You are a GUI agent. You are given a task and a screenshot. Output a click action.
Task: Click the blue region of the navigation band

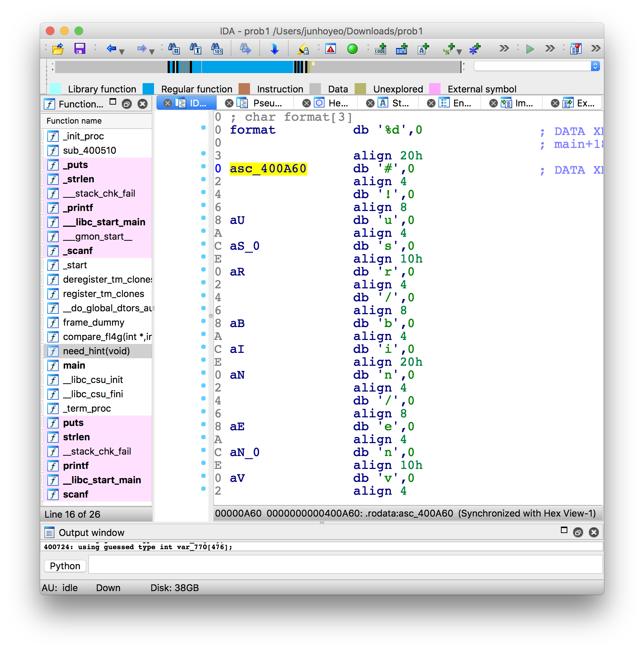pos(247,67)
